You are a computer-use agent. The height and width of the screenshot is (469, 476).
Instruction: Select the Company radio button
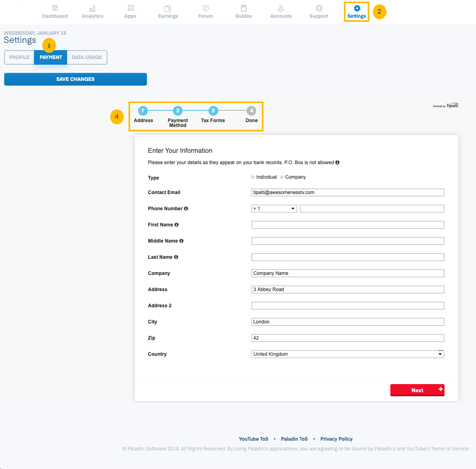pyautogui.click(x=282, y=177)
